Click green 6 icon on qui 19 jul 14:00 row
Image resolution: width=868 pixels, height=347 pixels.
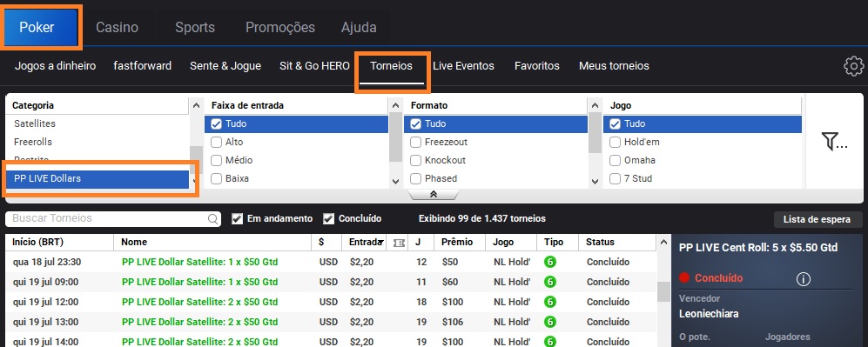549,342
